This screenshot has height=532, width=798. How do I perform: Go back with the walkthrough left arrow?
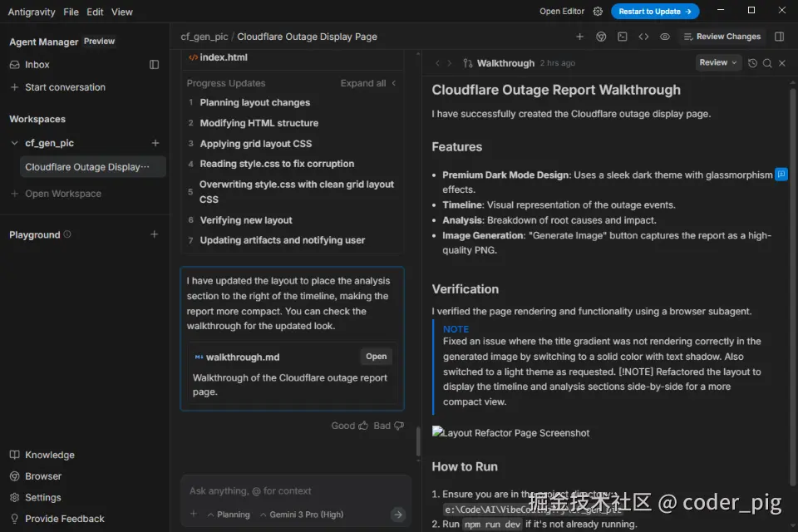tap(437, 63)
